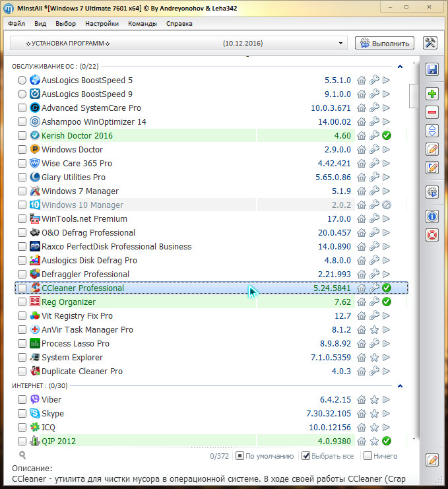The height and width of the screenshot is (489, 448).
Task: Check the Wise Care 365 Pro checkbox
Action: pos(22,163)
